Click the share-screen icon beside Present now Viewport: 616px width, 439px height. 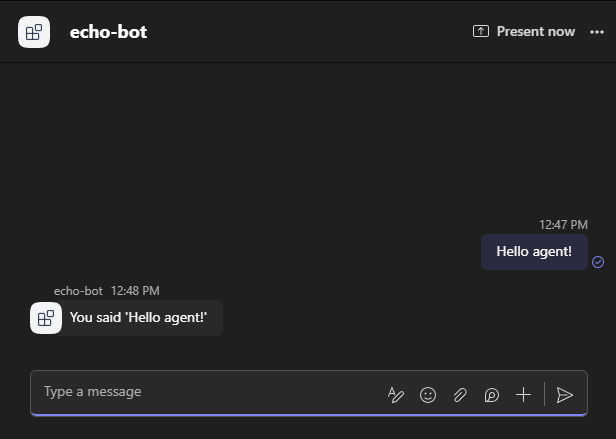pos(481,31)
